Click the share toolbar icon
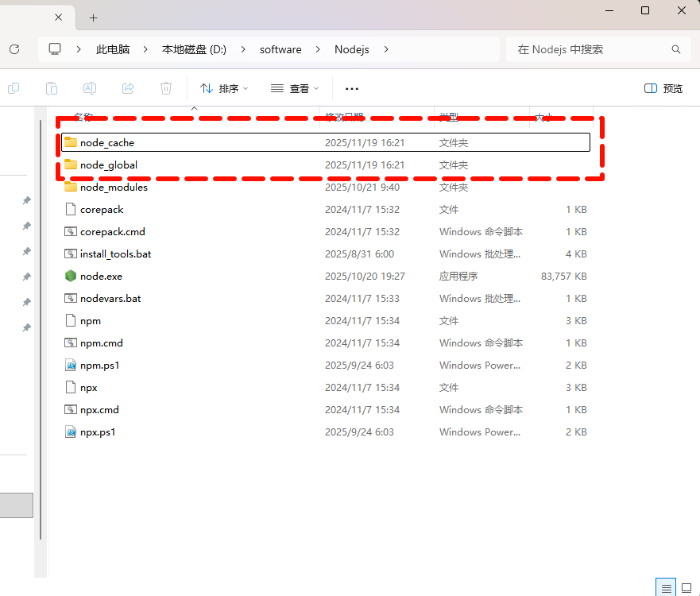The image size is (700, 596). [x=128, y=88]
